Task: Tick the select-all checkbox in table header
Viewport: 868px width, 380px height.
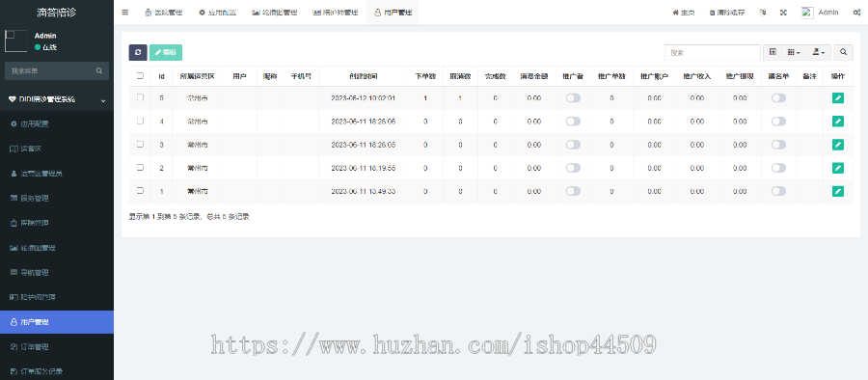Action: click(140, 76)
